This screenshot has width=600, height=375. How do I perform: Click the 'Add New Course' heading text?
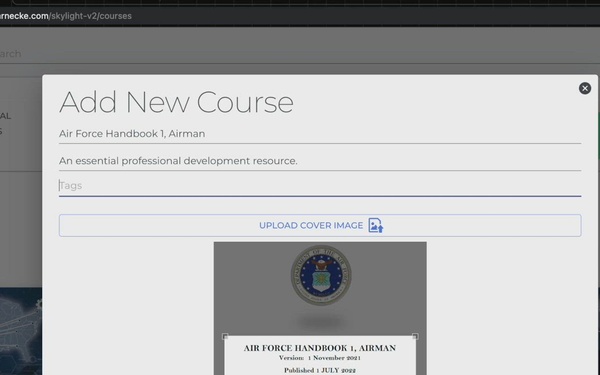pos(176,103)
